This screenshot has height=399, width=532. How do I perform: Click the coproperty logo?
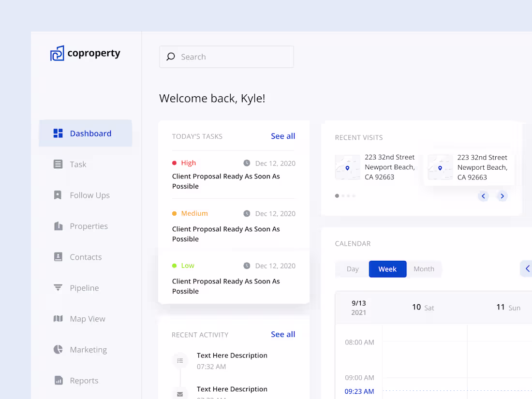[85, 53]
